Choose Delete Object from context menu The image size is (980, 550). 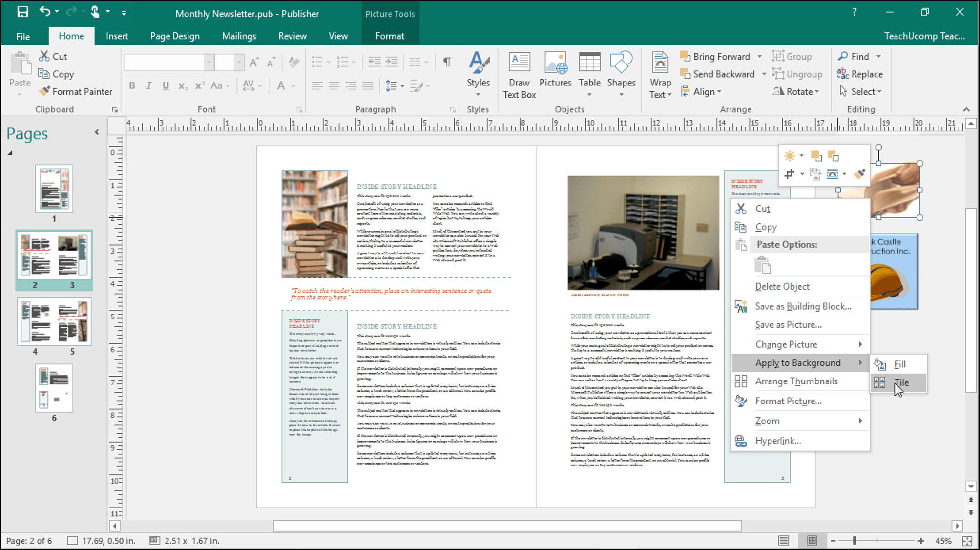tap(782, 286)
